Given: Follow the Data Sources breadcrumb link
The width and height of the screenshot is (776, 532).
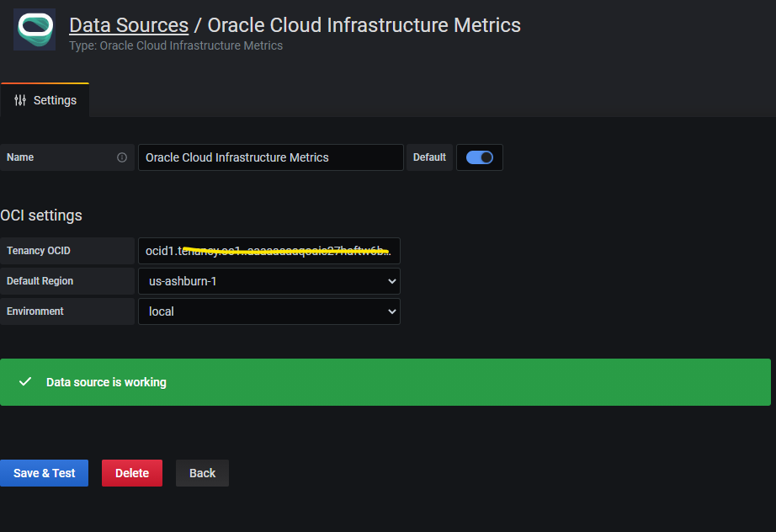Looking at the screenshot, I should [129, 25].
